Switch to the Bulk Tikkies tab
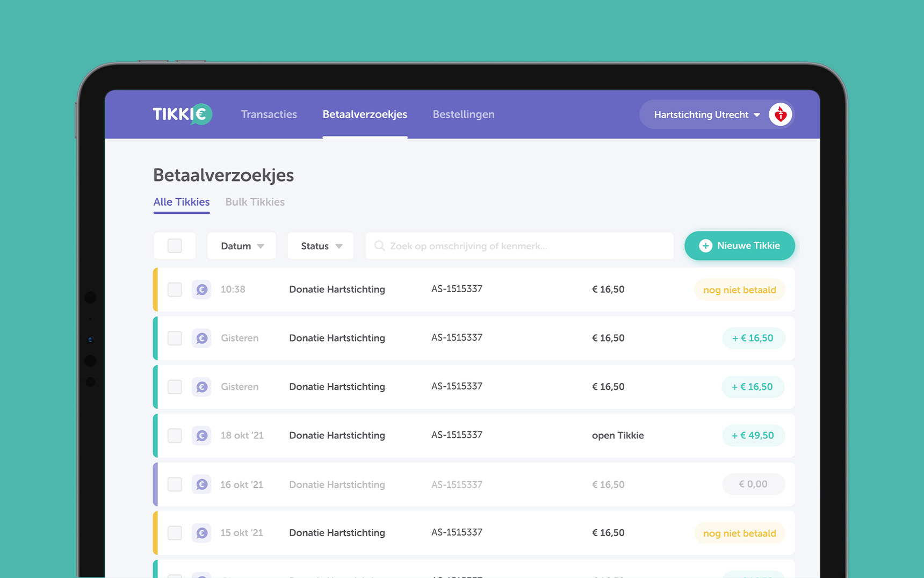The image size is (924, 578). point(255,202)
